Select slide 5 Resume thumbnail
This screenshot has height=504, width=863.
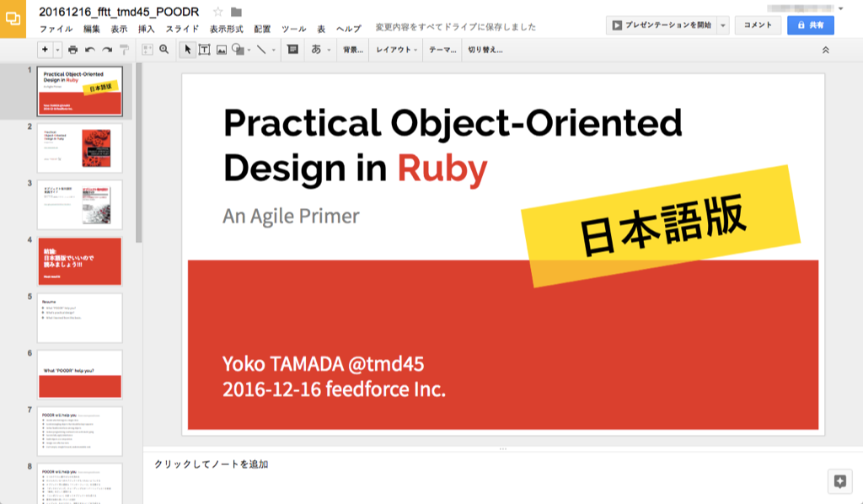80,318
